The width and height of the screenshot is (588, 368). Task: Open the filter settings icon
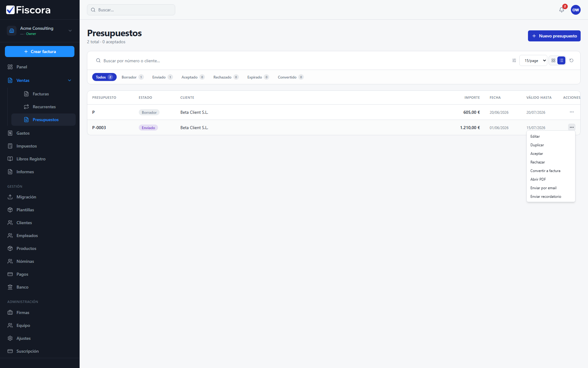514,60
